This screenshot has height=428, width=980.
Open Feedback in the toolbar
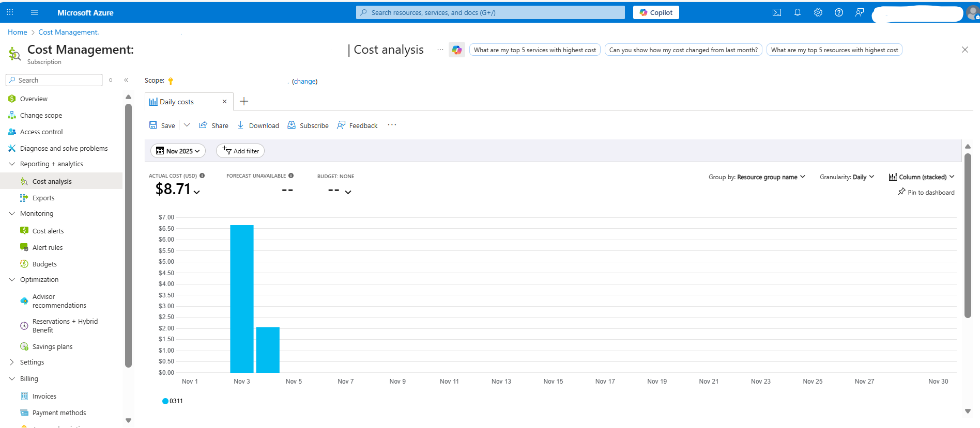pos(357,125)
